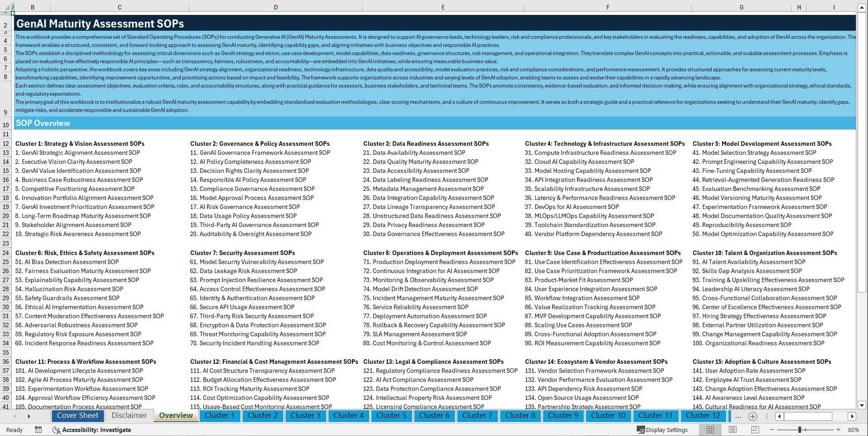Select the Cover Sheet tab

coord(78,416)
